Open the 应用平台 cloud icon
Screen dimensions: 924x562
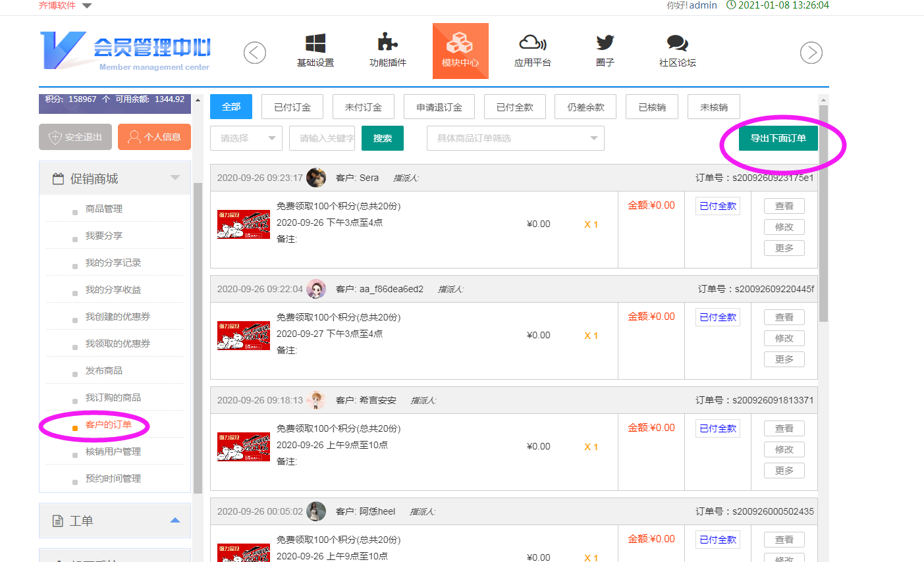click(532, 43)
